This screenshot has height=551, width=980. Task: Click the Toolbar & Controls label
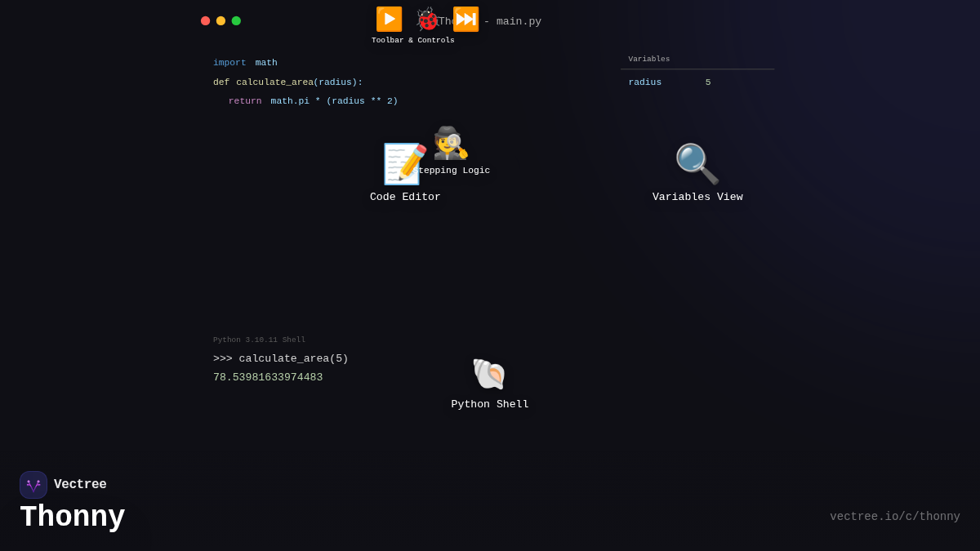[x=412, y=41]
